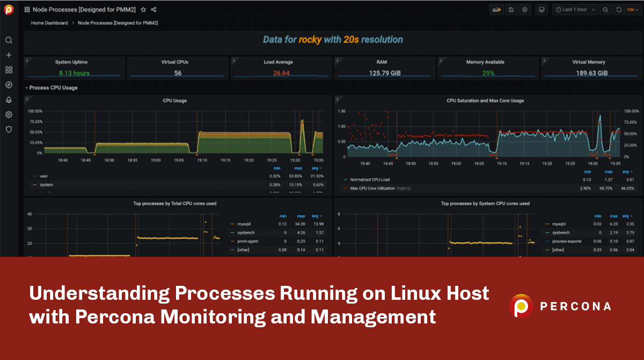This screenshot has height=360, width=644.
Task: Click the color swatch beside mysqld legend entry
Action: pos(231,224)
